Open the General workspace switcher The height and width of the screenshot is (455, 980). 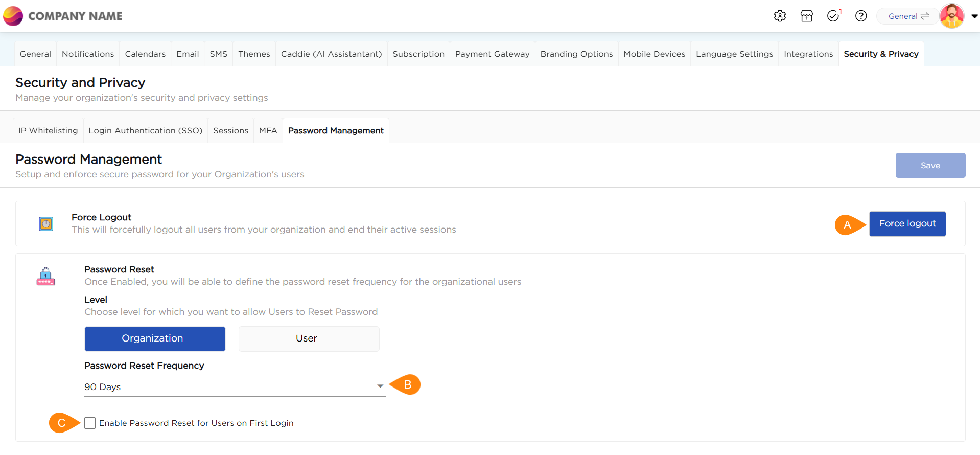[x=908, y=16]
